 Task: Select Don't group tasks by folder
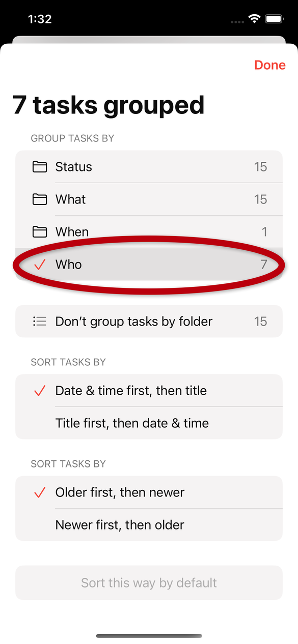(149, 321)
